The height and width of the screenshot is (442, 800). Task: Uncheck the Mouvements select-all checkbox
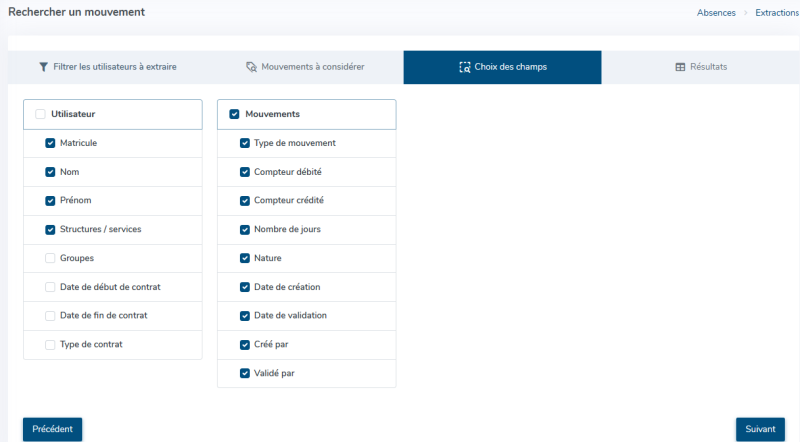coord(234,114)
